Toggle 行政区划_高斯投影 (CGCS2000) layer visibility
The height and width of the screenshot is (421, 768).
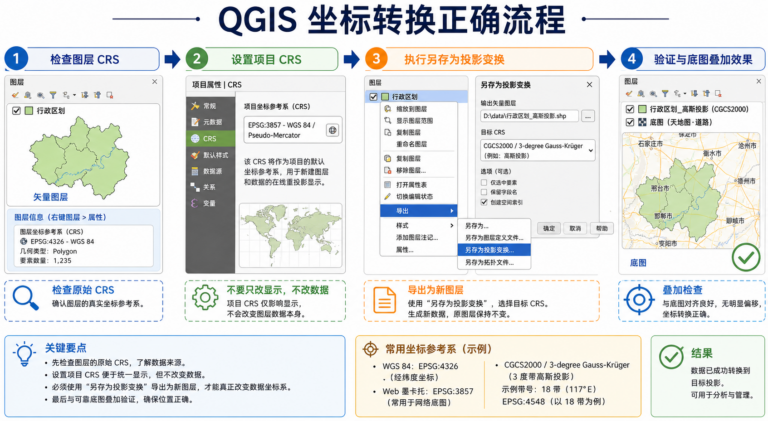630,109
